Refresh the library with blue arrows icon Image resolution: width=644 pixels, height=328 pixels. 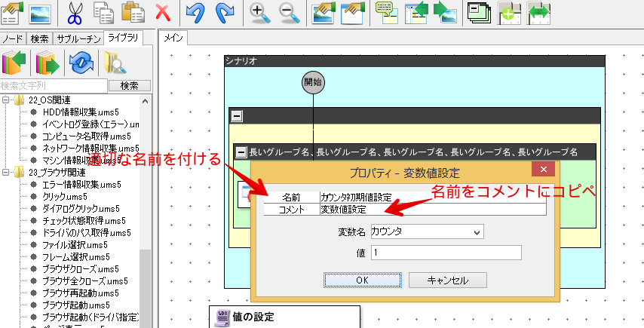(81, 63)
